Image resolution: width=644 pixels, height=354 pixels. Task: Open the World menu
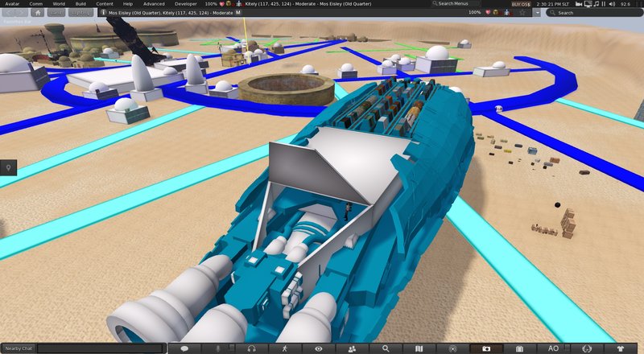pyautogui.click(x=59, y=4)
